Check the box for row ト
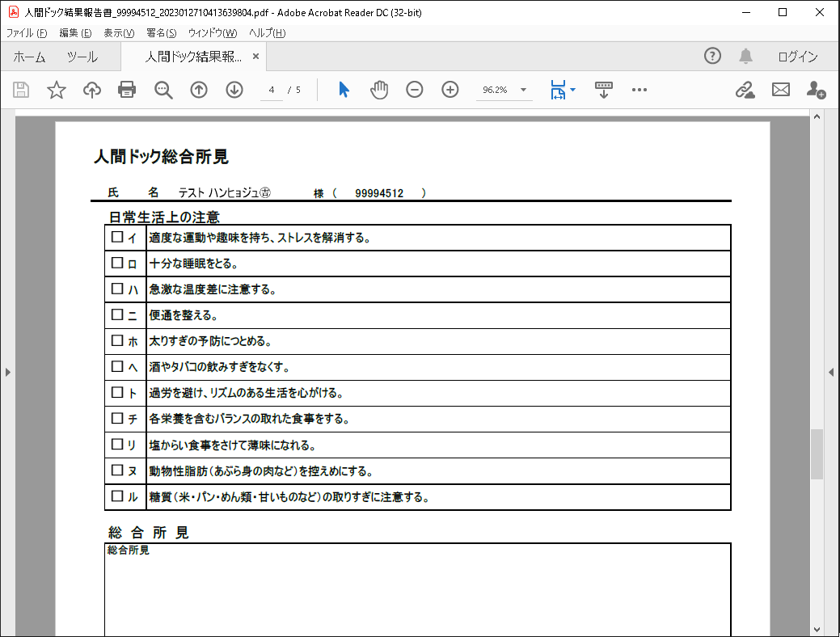Screen dimensions: 840x637 (x=116, y=392)
